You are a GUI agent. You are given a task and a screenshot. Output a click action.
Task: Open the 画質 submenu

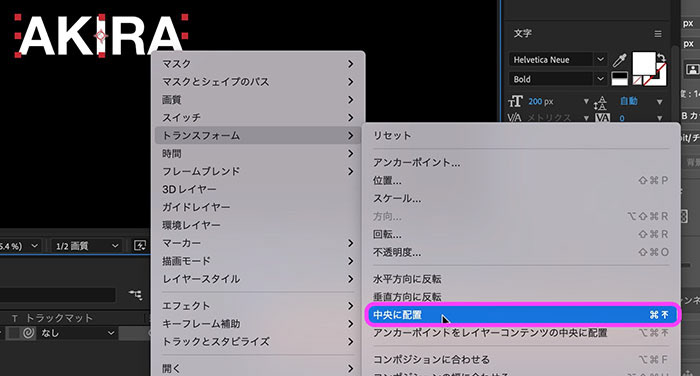258,100
